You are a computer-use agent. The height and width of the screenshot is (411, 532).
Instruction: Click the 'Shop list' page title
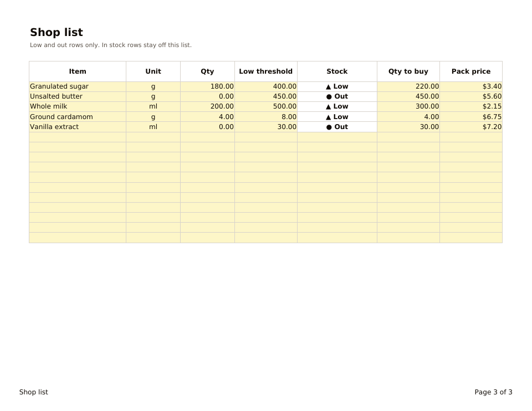(57, 33)
